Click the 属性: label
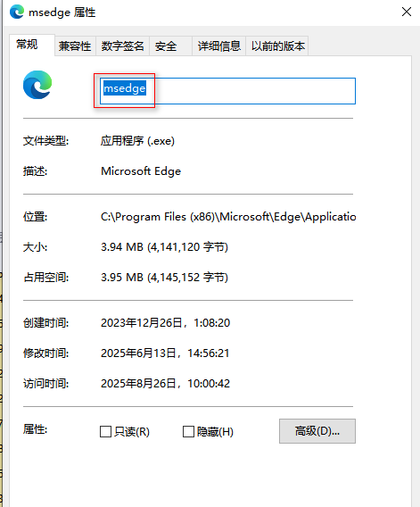Screen dimensions: 420x507 (35, 429)
